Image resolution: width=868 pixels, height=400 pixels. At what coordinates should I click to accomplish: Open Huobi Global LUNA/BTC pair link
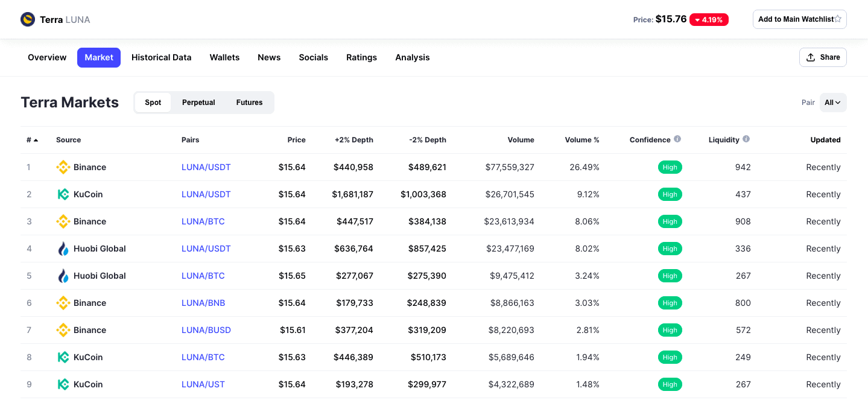[x=203, y=276]
